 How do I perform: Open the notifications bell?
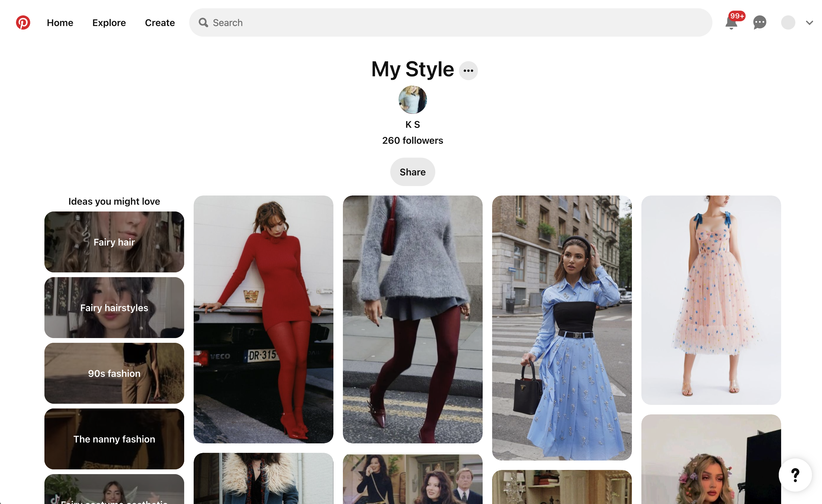731,22
